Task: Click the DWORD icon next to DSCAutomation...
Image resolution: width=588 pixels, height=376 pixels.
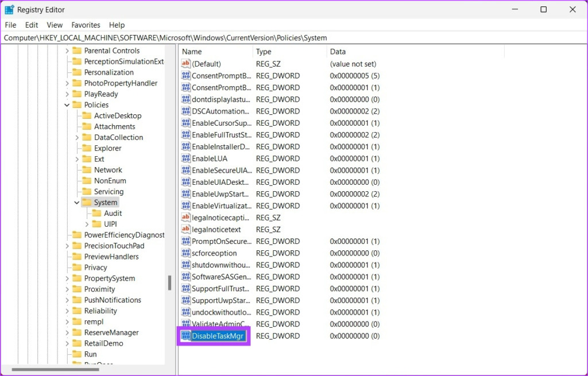Action: [185, 111]
